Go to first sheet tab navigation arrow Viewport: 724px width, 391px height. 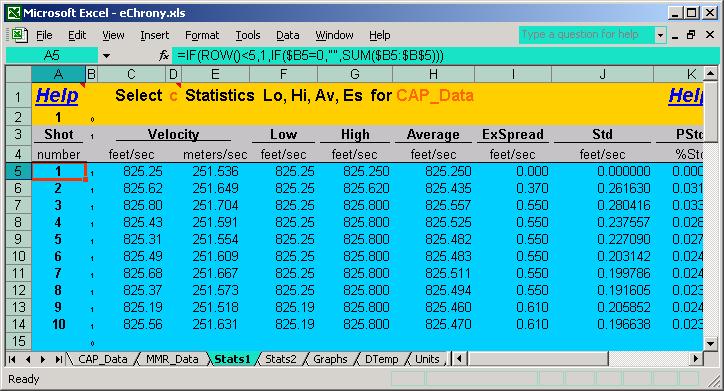click(12, 359)
